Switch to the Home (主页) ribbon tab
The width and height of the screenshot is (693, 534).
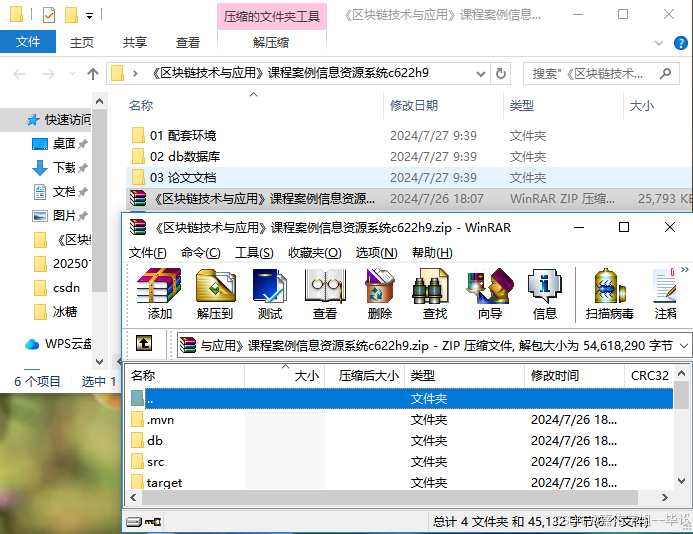tap(82, 42)
